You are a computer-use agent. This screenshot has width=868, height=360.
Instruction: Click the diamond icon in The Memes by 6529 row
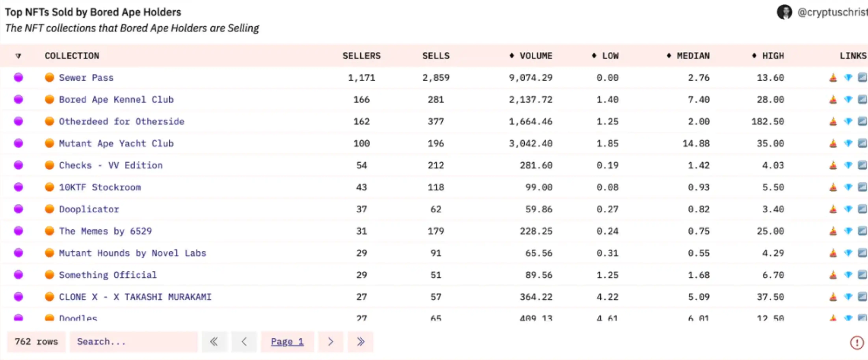(x=848, y=231)
